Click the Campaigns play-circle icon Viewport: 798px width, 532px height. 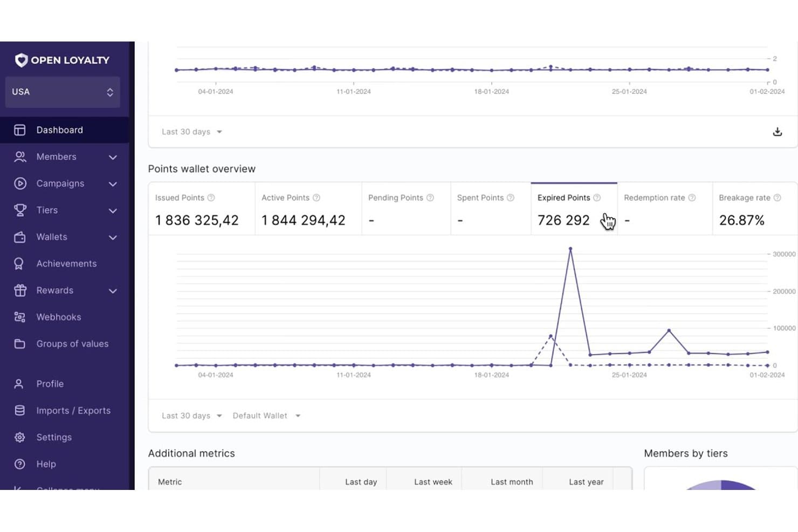coord(20,183)
